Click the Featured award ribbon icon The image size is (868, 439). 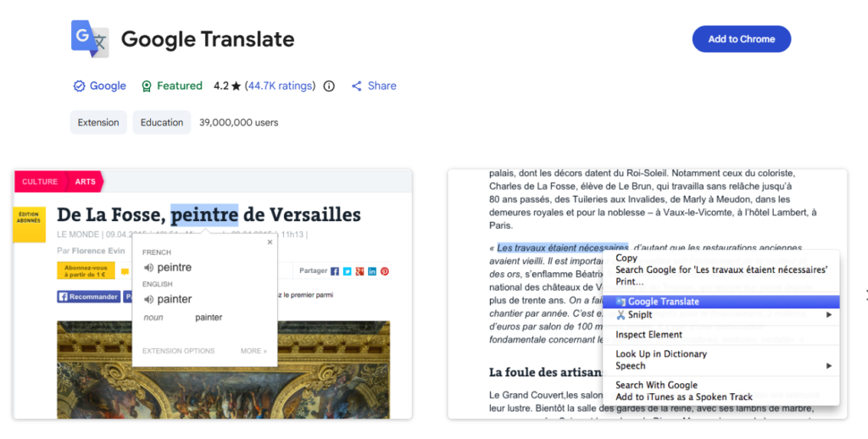146,86
